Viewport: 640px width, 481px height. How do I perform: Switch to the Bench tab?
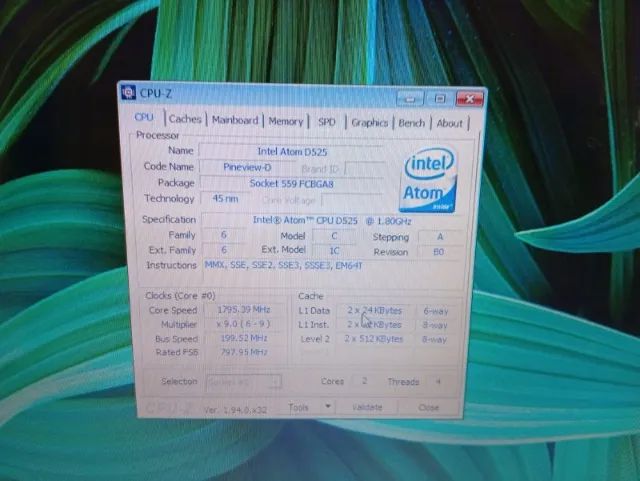[411, 123]
